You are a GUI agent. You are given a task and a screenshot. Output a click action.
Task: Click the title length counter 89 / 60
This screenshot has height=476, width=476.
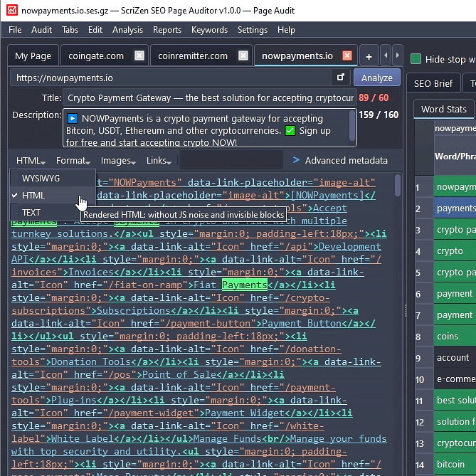[x=374, y=97]
